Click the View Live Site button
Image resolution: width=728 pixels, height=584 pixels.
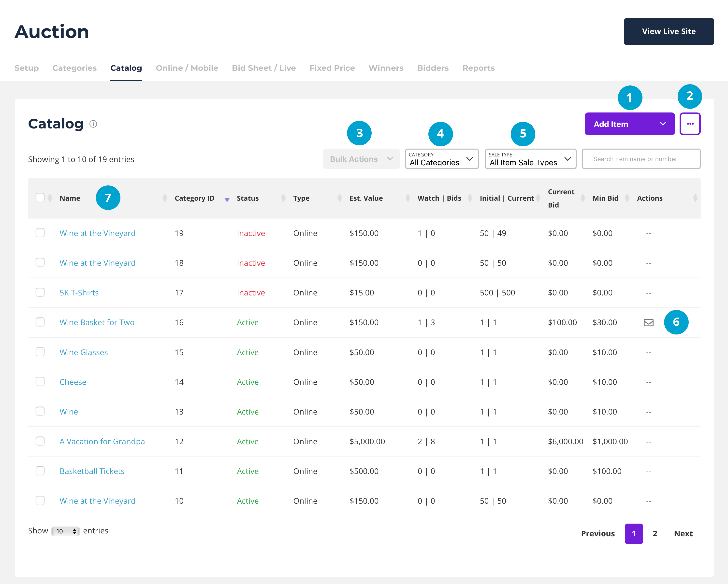668,31
